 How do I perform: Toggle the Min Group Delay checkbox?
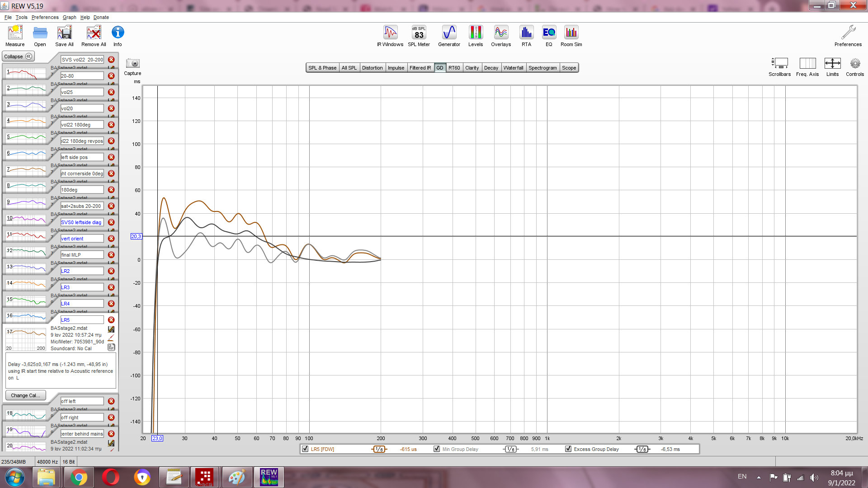click(437, 449)
